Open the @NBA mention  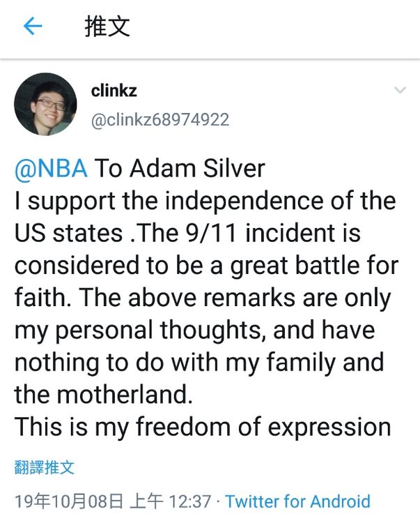coord(51,169)
